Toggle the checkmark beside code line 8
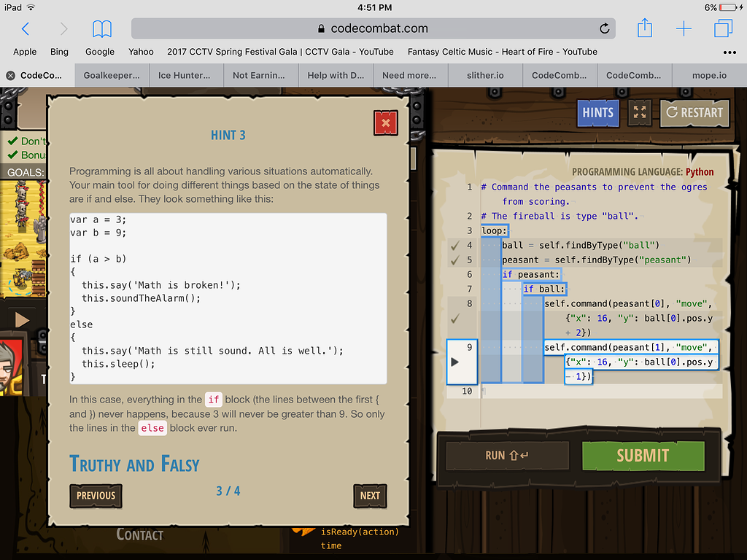Image resolution: width=747 pixels, height=560 pixels. click(x=455, y=319)
